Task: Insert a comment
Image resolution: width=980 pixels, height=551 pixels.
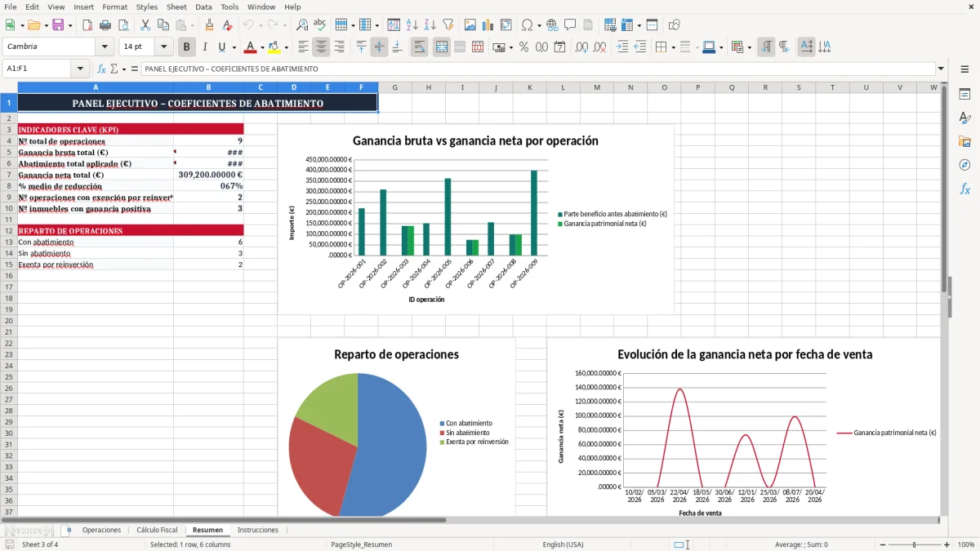Action: click(x=570, y=25)
